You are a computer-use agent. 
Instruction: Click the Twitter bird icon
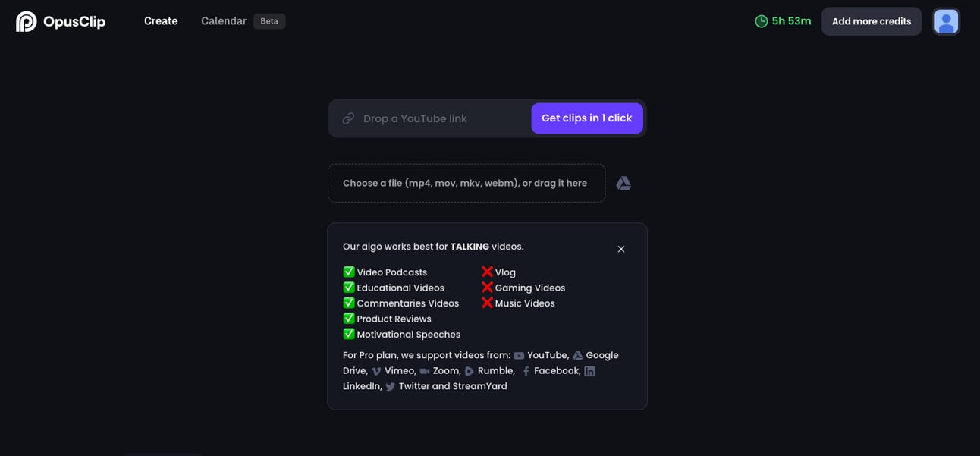[x=391, y=387]
